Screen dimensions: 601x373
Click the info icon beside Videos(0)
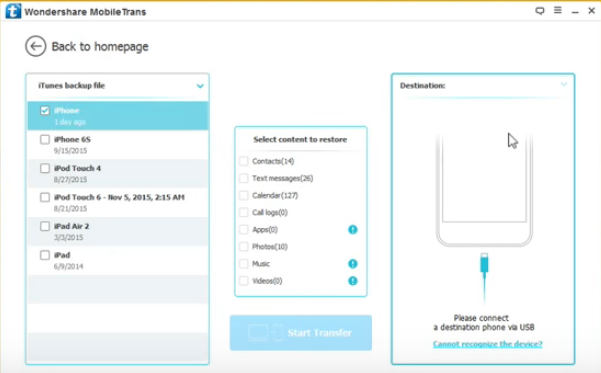tap(353, 281)
